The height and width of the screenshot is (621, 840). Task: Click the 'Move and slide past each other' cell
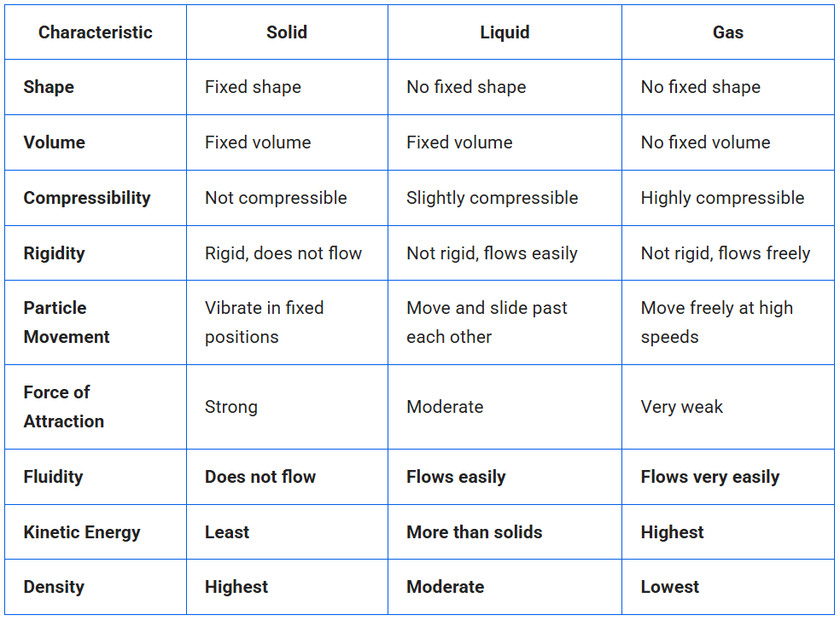tap(487, 322)
